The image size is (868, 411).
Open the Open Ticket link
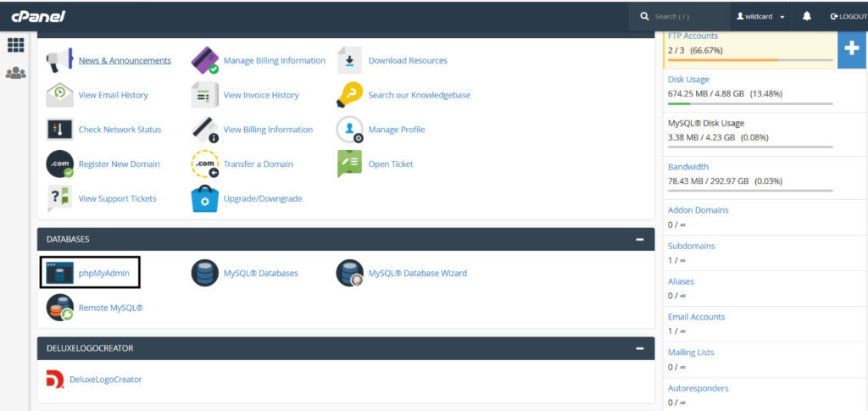(391, 164)
